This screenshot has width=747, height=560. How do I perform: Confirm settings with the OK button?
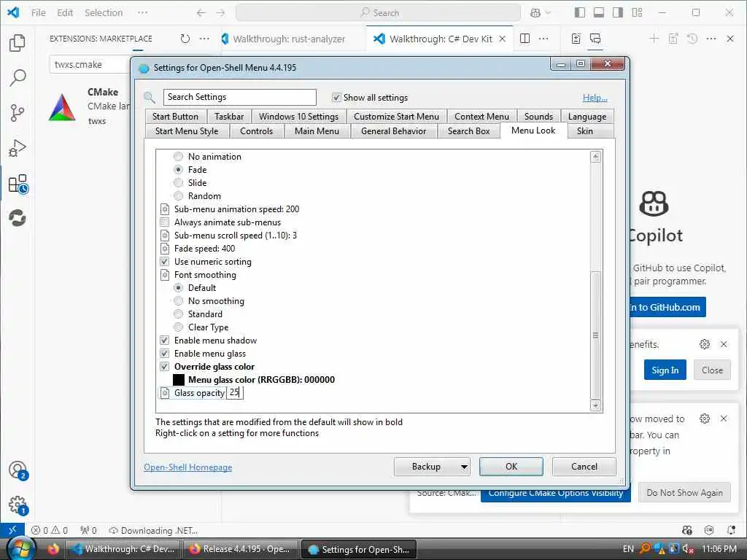(511, 467)
